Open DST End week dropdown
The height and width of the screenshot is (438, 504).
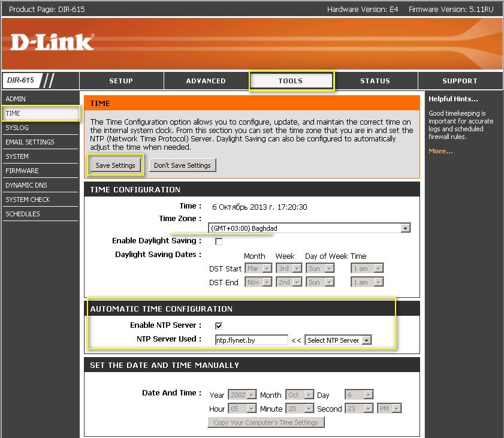[289, 282]
